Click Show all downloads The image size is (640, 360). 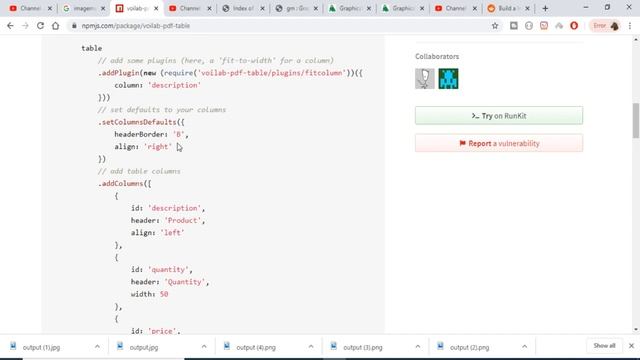604,346
